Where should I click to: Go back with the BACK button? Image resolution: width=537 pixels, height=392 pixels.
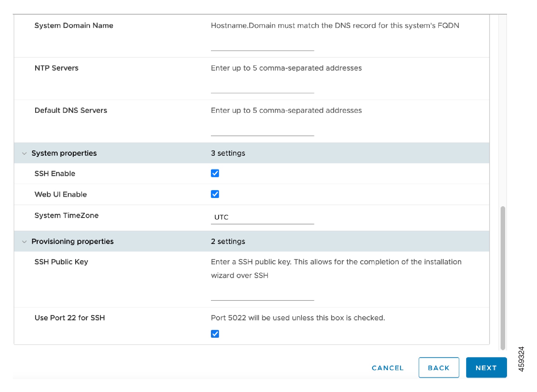pyautogui.click(x=439, y=367)
